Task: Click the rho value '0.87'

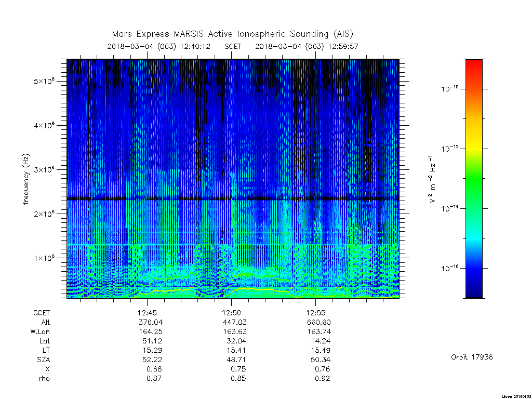Action: [154, 378]
